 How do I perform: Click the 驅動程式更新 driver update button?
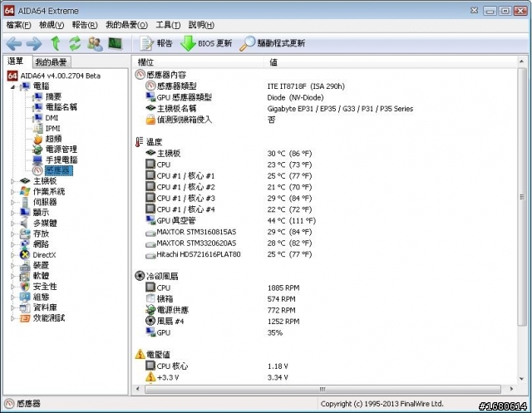pos(273,43)
